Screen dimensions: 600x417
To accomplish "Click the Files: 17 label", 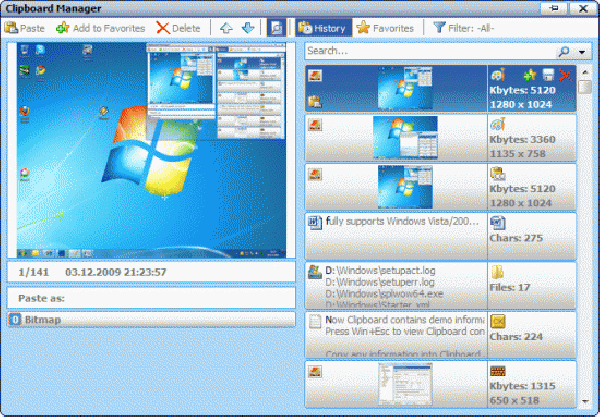I will [510, 287].
